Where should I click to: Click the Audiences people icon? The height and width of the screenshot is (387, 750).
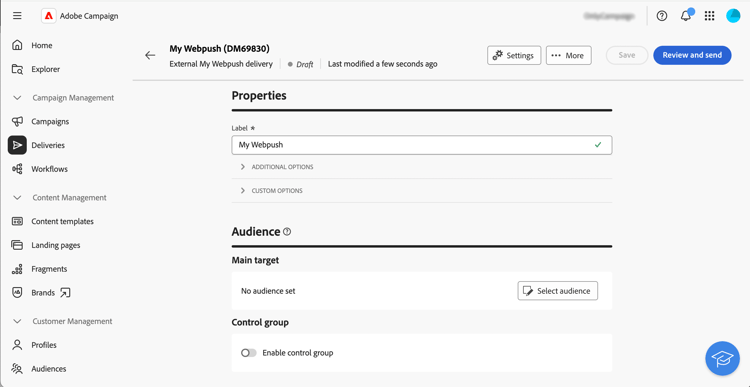(17, 368)
